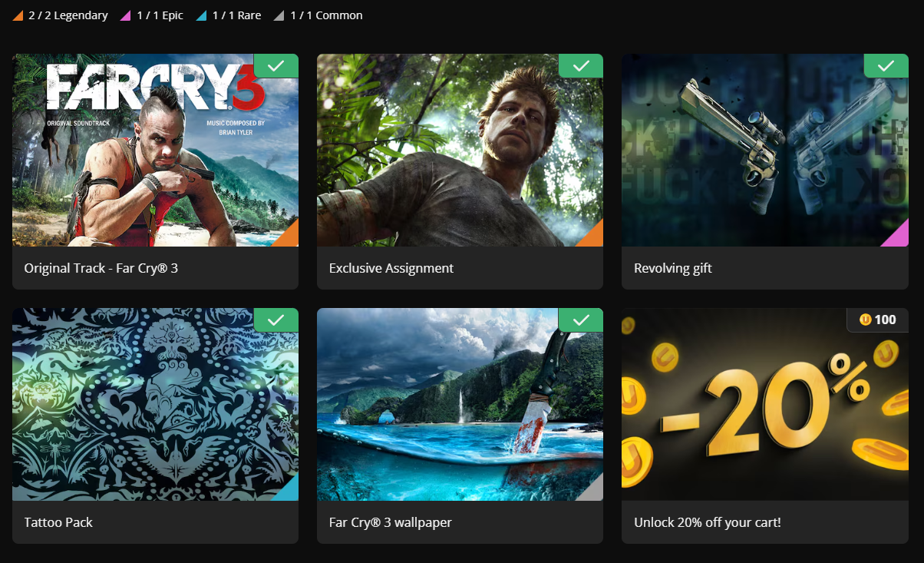This screenshot has height=563, width=924.
Task: Click the gray Common triangle in the legend
Action: point(279,16)
